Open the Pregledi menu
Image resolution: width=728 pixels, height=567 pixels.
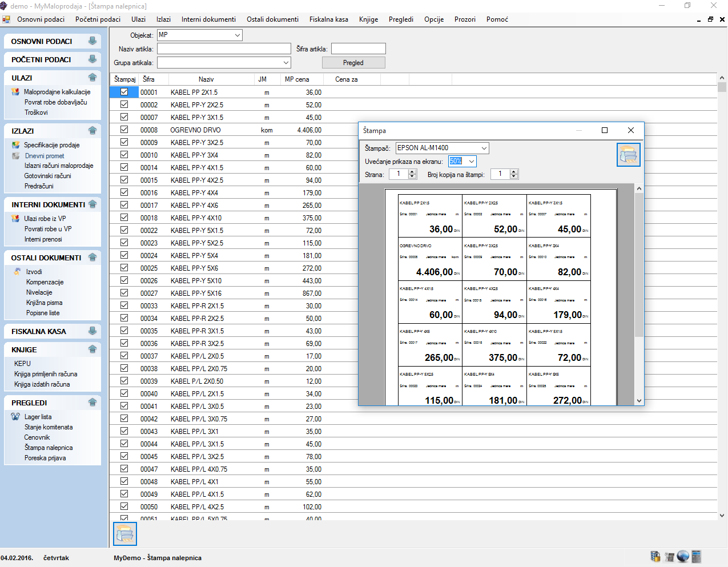point(401,19)
